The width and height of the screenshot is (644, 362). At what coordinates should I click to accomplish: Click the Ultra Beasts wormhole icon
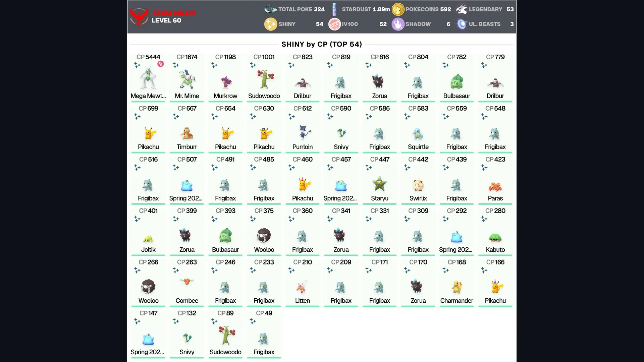point(462,24)
